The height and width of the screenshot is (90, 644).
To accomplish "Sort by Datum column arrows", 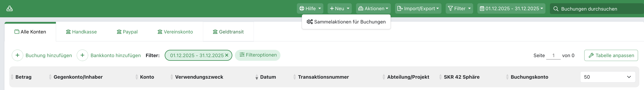I will point(257,77).
